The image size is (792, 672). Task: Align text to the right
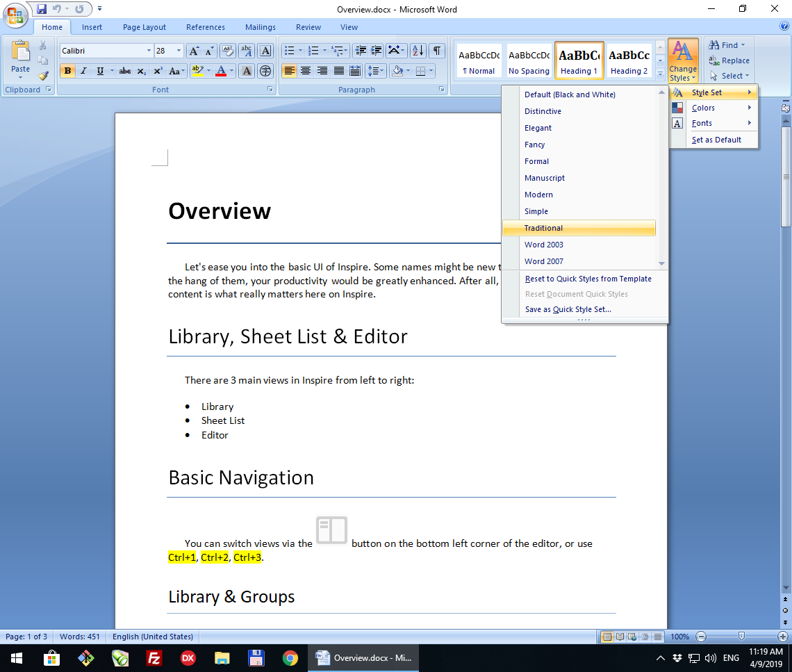322,72
